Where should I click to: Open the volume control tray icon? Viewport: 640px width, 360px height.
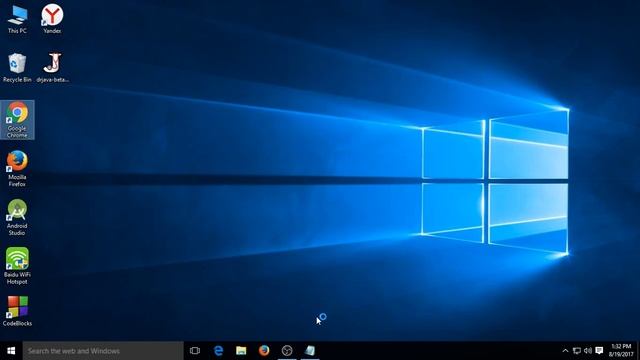tap(588, 351)
